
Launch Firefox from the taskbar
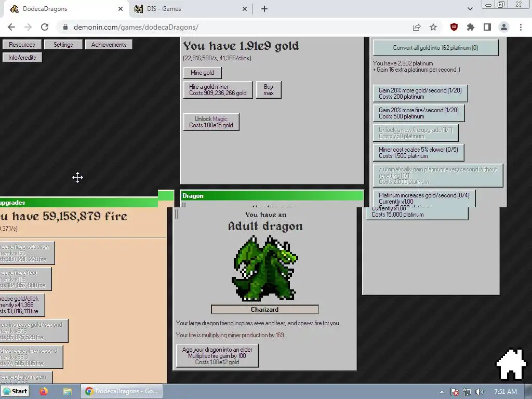point(44,391)
